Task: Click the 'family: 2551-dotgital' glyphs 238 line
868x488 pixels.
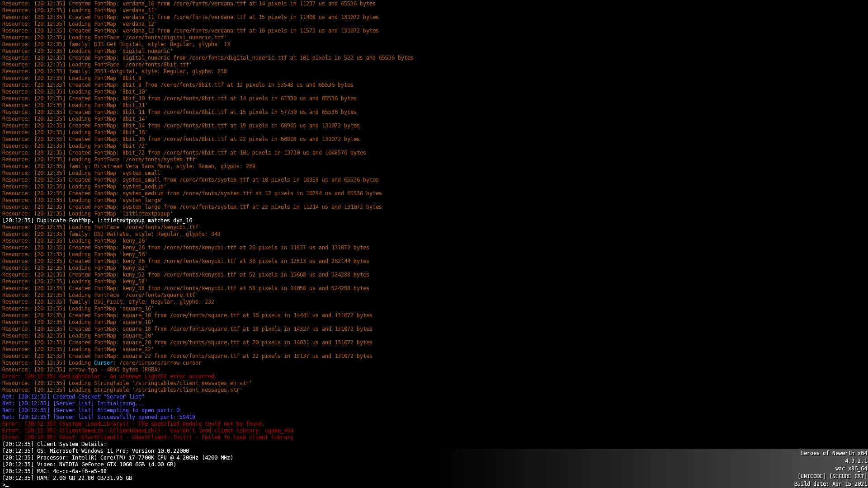Action: click(114, 71)
